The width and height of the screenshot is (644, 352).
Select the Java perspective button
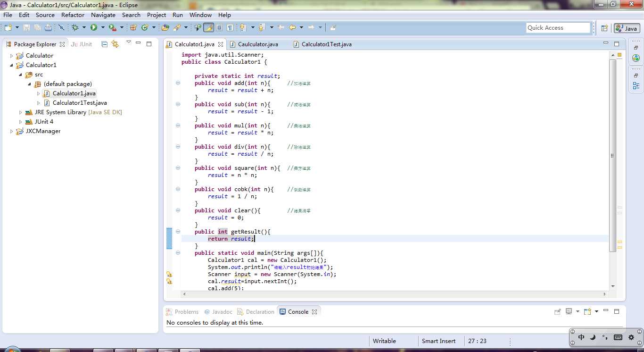[627, 28]
